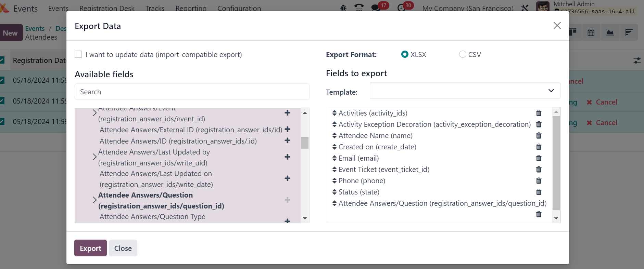This screenshot has width=644, height=269.
Task: Remove Attendee Name field using trash icon
Action: coord(539,136)
